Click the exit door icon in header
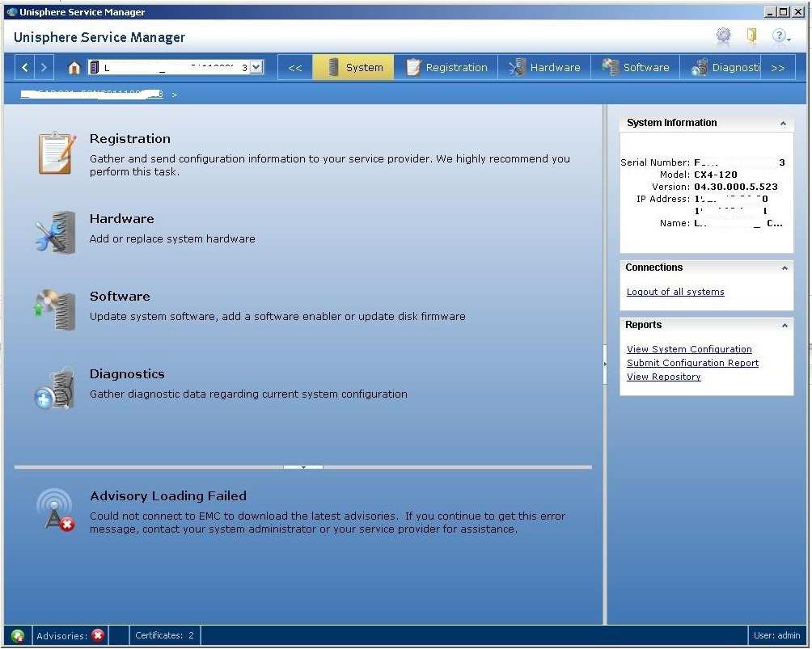Image resolution: width=812 pixels, height=649 pixels. click(x=751, y=36)
